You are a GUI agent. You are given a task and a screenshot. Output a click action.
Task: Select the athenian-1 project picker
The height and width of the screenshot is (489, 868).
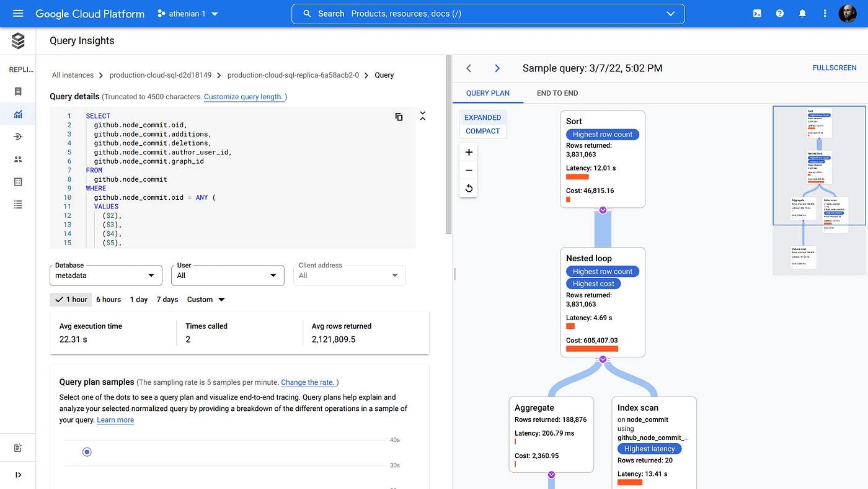click(x=188, y=14)
